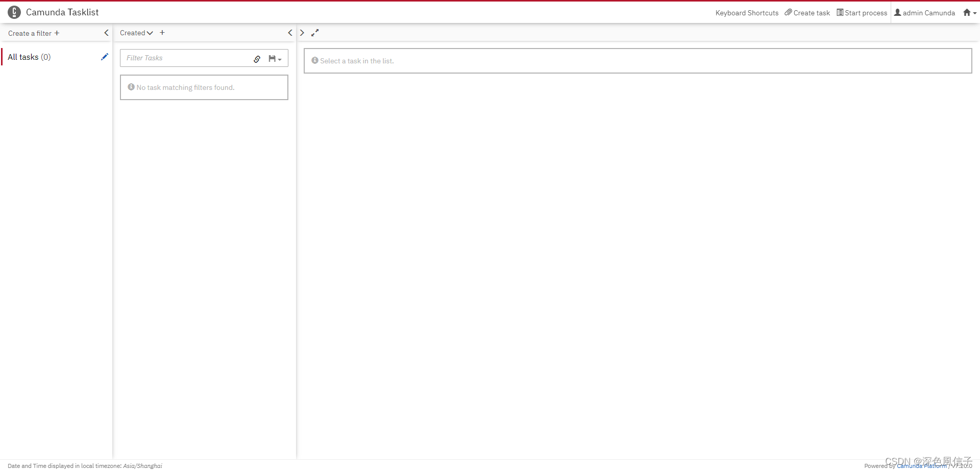Collapse the task list column

tap(290, 33)
